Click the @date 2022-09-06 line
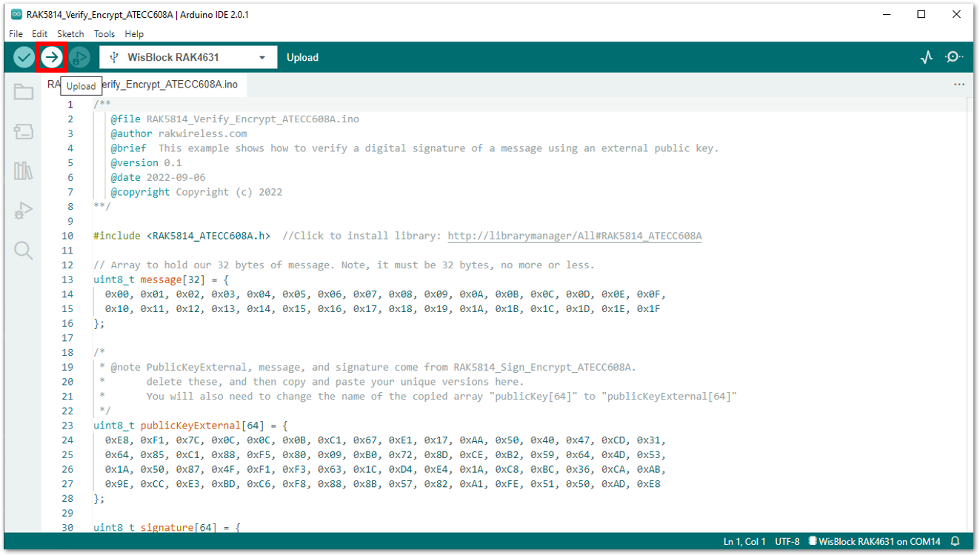The height and width of the screenshot is (556, 980). (x=158, y=177)
